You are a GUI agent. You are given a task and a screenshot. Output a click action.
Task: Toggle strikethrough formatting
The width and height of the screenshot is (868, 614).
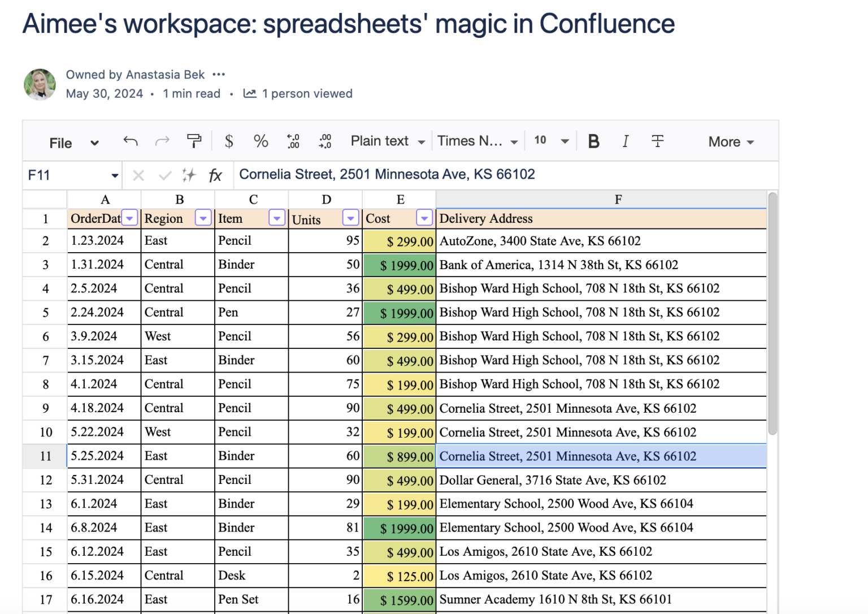(657, 141)
